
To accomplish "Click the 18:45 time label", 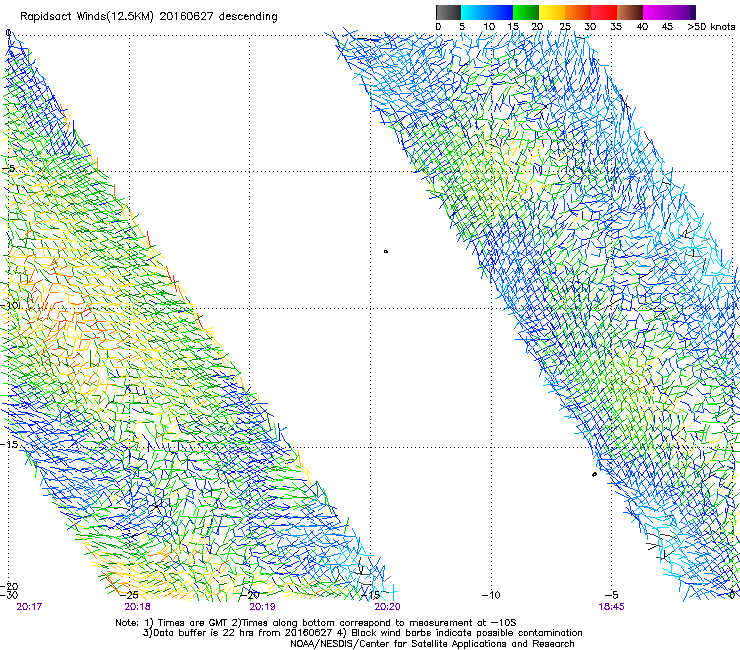I will [611, 607].
